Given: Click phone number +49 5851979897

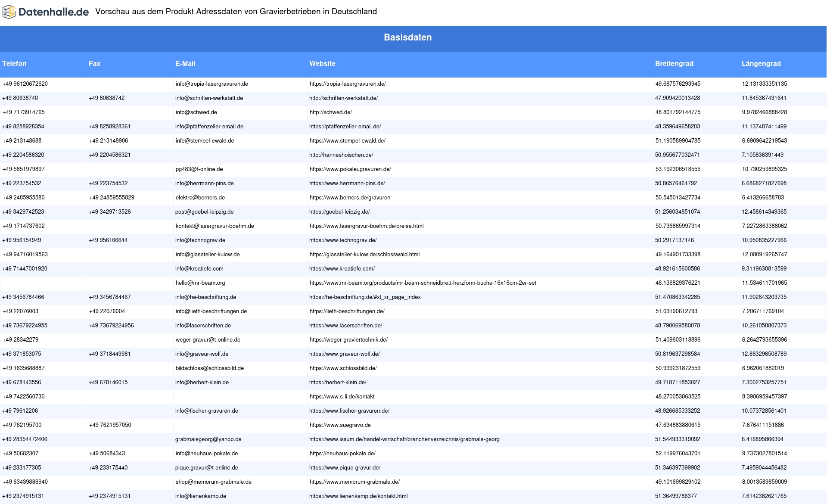Looking at the screenshot, I should [x=24, y=169].
